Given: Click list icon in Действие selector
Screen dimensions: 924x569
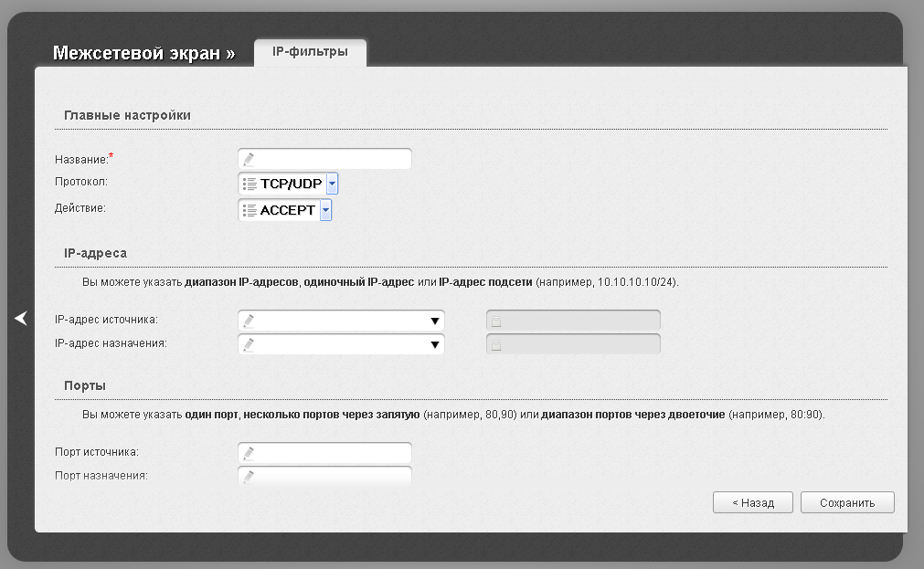Looking at the screenshot, I should (250, 210).
